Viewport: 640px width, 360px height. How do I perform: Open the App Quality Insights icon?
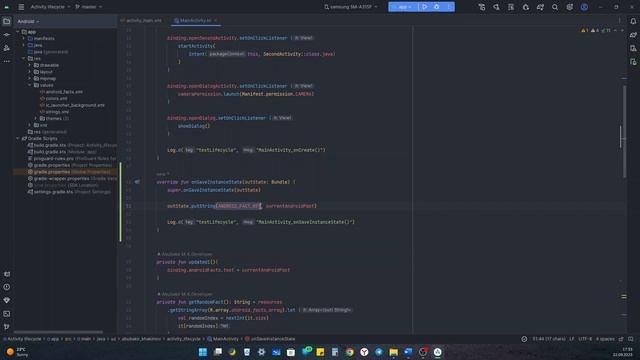tap(7, 300)
